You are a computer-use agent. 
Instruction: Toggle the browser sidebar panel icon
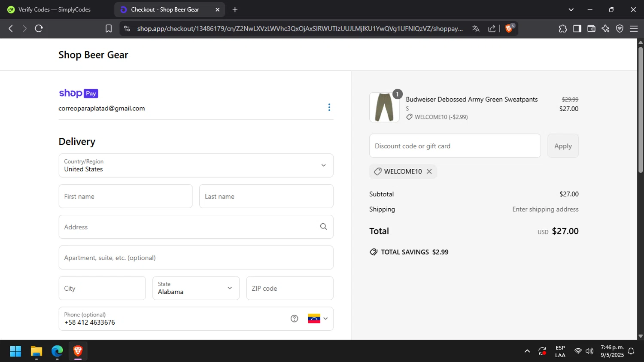577,28
